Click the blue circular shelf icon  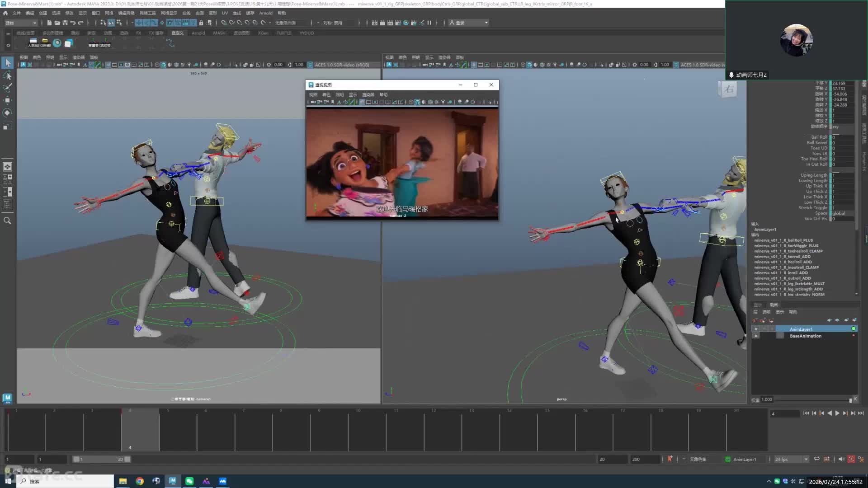[57, 43]
